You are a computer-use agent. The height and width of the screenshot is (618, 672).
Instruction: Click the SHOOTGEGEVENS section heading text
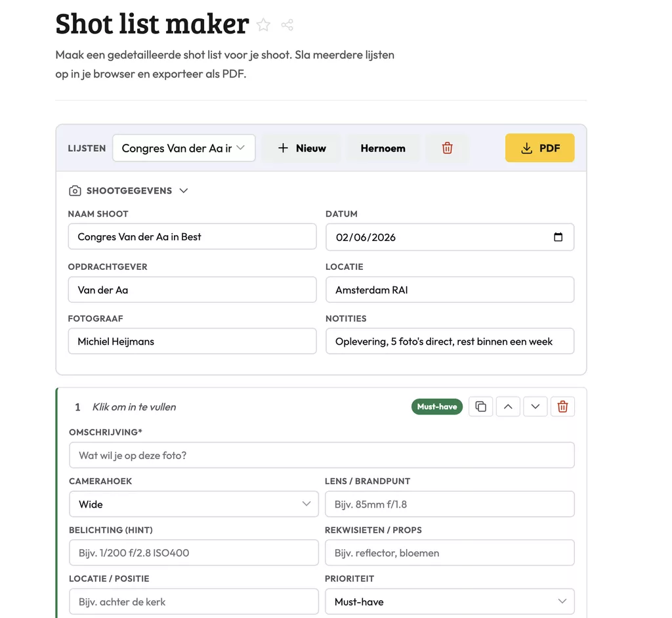[x=129, y=190]
